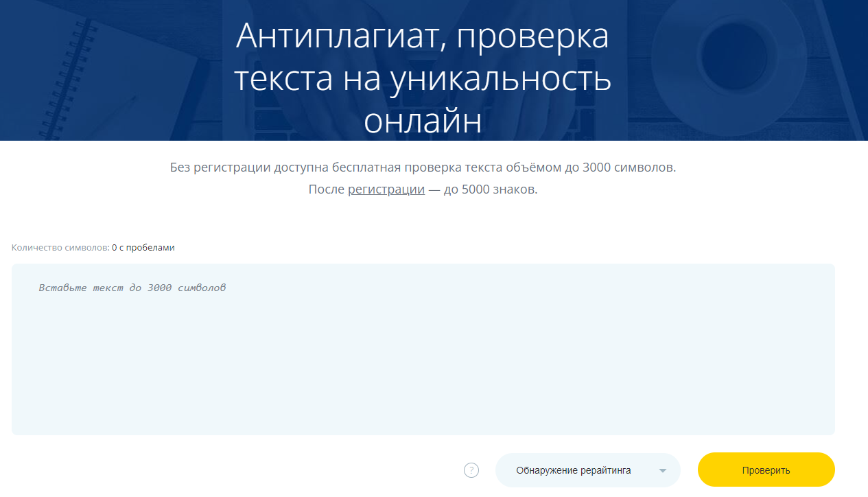
Task: Click the текста на уникальность heading line
Action: click(422, 78)
